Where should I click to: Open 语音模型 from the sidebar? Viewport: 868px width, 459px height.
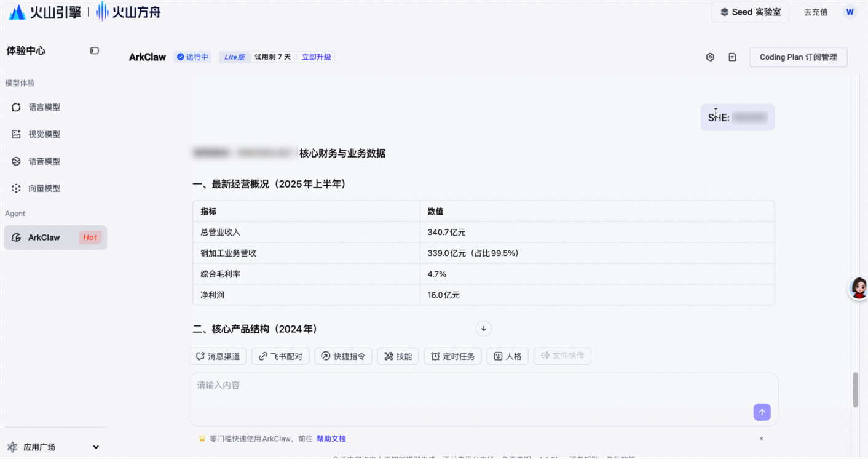(44, 161)
